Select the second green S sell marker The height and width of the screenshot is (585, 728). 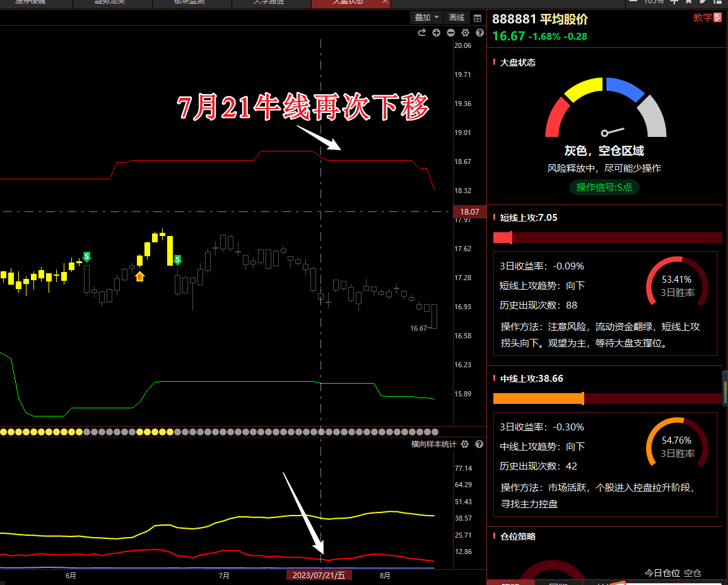pyautogui.click(x=177, y=260)
